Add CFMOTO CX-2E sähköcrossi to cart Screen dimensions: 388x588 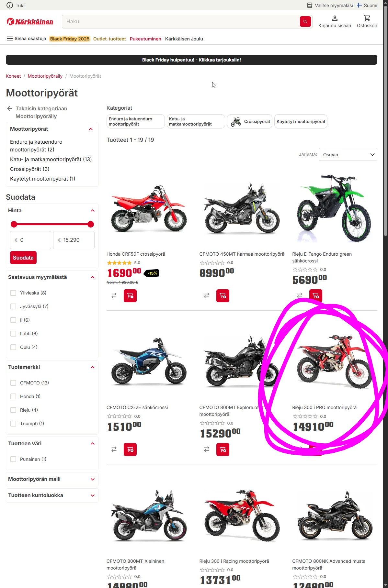coord(130,449)
